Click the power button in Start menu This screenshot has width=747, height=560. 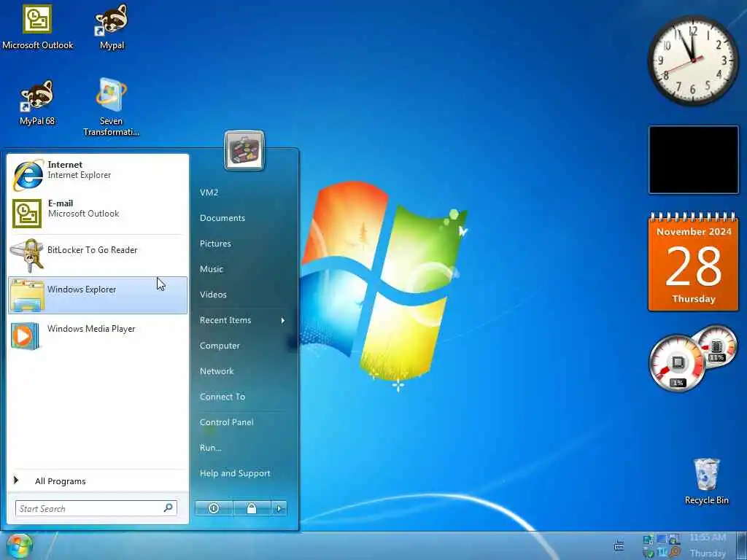pos(214,508)
